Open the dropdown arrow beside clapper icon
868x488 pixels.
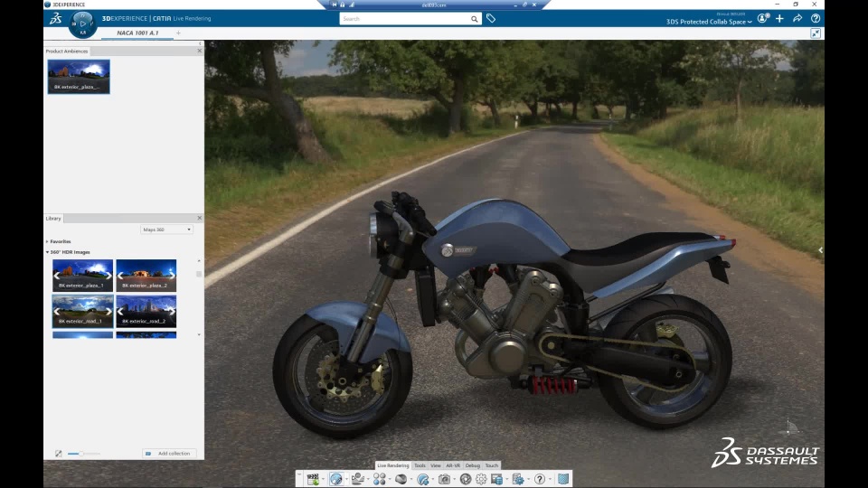(x=324, y=479)
